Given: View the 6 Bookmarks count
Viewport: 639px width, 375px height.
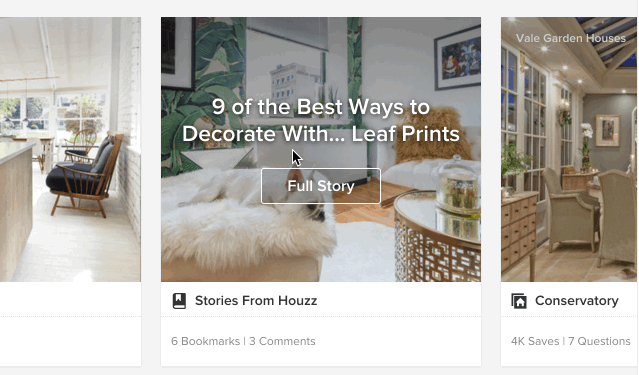Looking at the screenshot, I should click(205, 341).
